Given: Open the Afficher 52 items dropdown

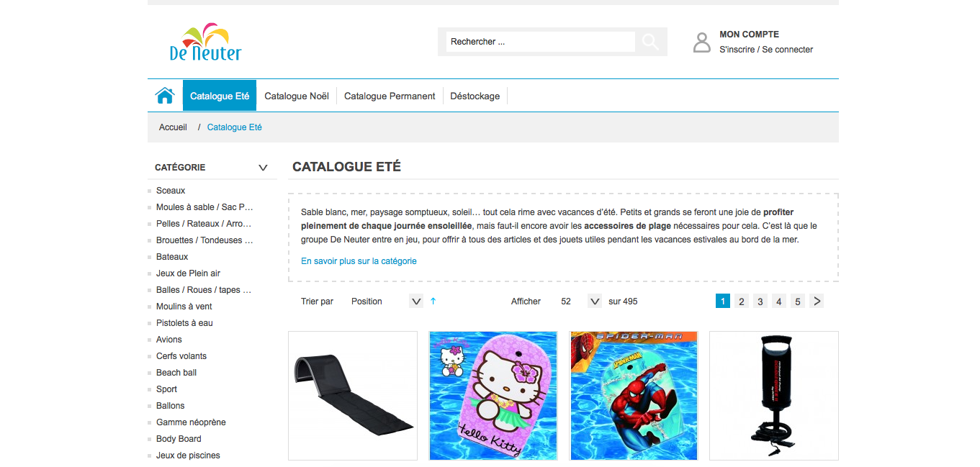Looking at the screenshot, I should click(580, 301).
